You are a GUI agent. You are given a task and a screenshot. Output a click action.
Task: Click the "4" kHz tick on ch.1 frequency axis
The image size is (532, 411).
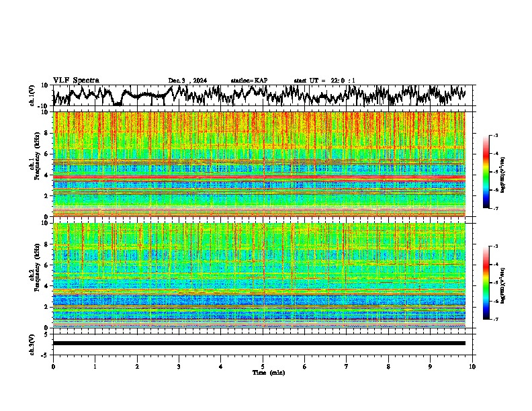(46, 175)
